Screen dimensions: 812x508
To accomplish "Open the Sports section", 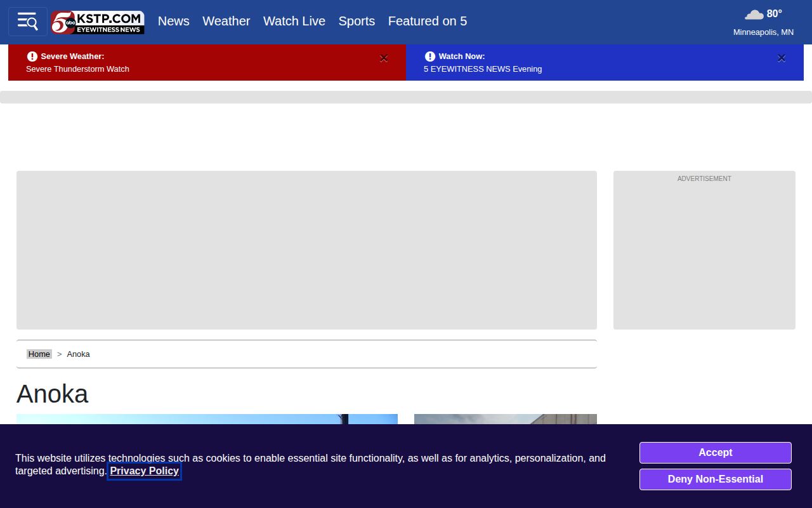I will click(357, 21).
